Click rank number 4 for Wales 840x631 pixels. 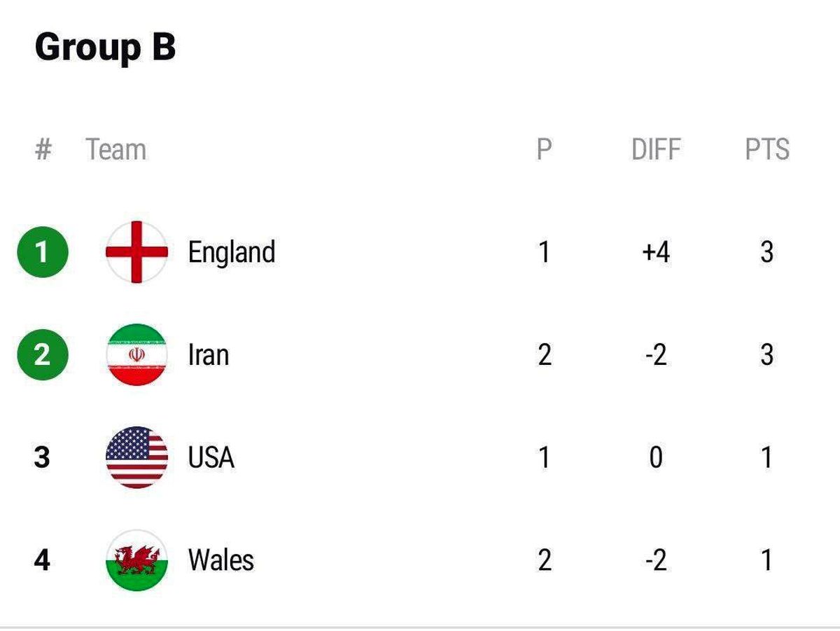click(x=42, y=560)
